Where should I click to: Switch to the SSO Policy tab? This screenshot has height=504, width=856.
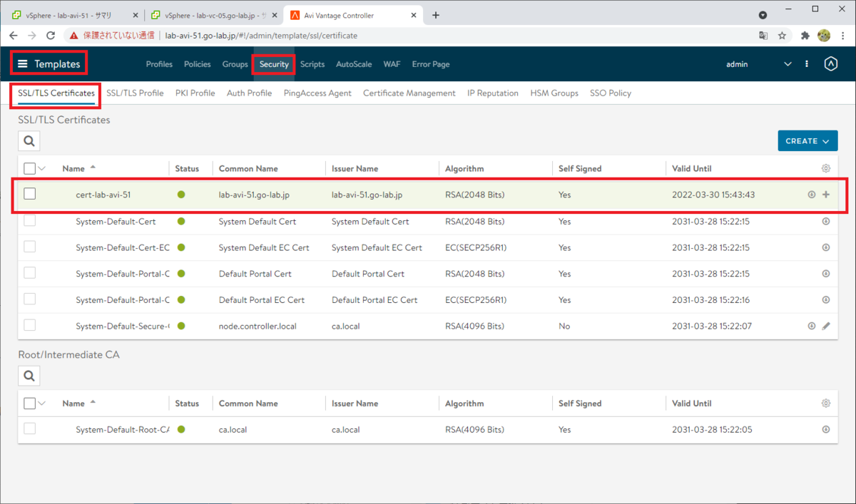[x=611, y=93]
